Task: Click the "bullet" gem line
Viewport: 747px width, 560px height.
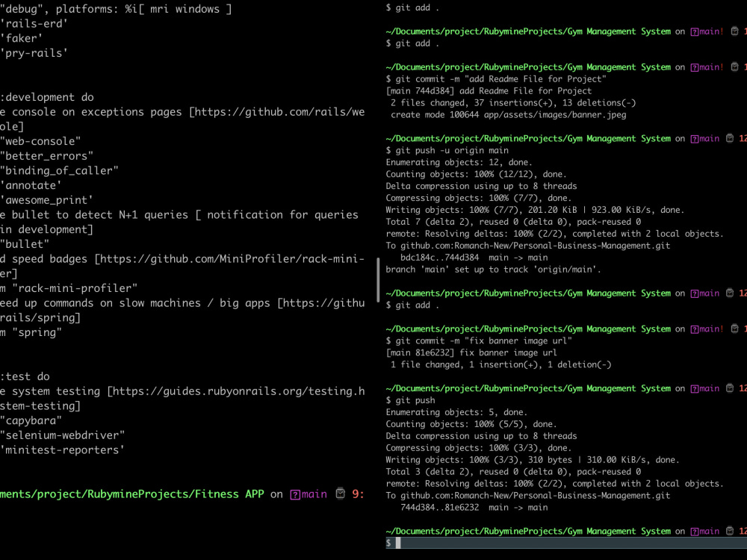Action: pyautogui.click(x=25, y=244)
